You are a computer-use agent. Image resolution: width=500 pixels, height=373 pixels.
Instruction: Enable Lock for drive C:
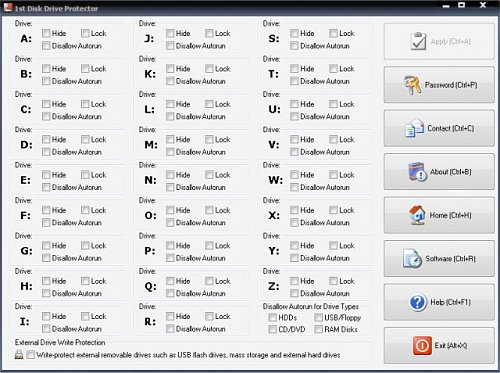(85, 104)
